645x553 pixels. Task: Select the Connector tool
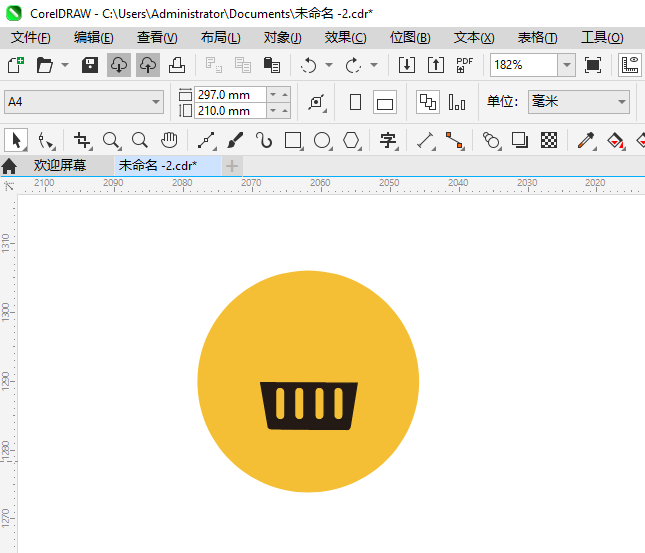pos(455,141)
